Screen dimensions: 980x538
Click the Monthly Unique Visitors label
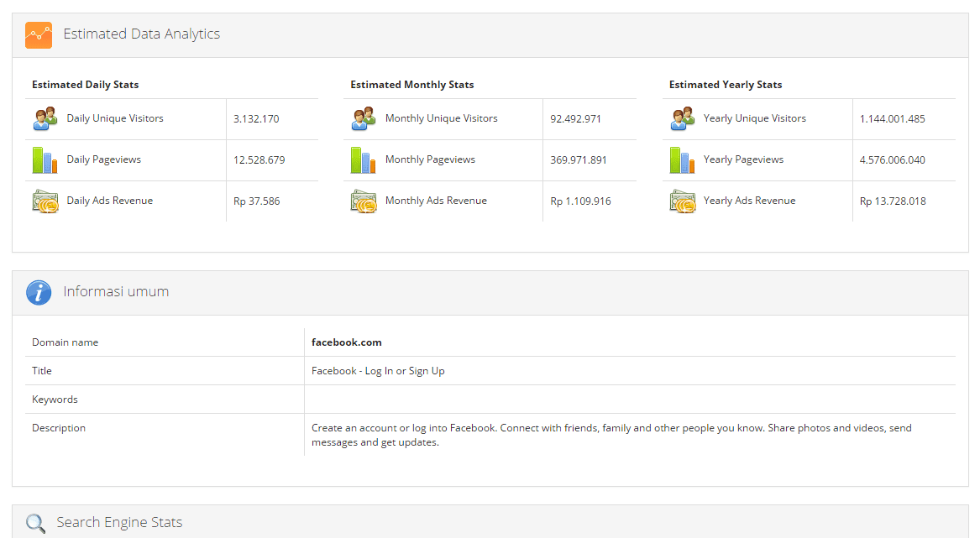(x=441, y=118)
